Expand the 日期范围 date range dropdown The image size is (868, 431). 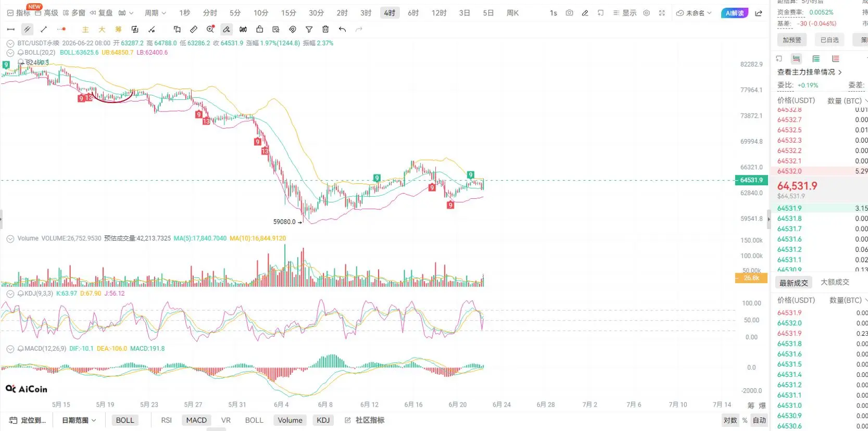click(x=79, y=420)
